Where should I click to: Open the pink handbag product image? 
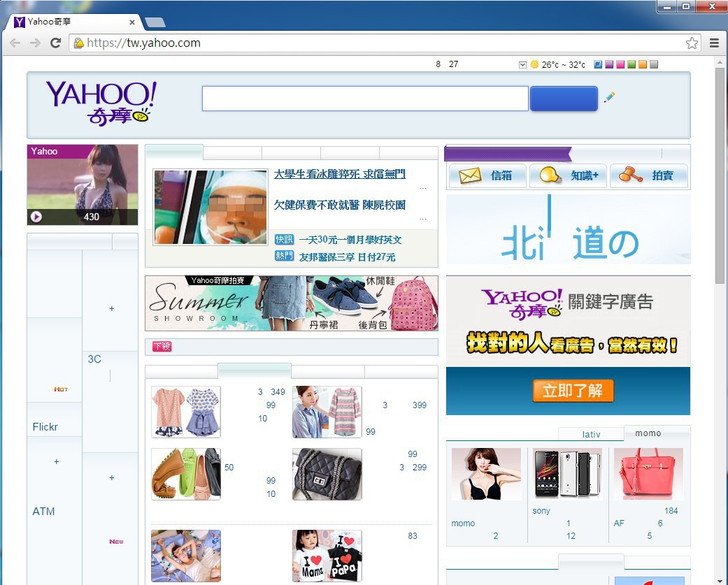pos(648,474)
